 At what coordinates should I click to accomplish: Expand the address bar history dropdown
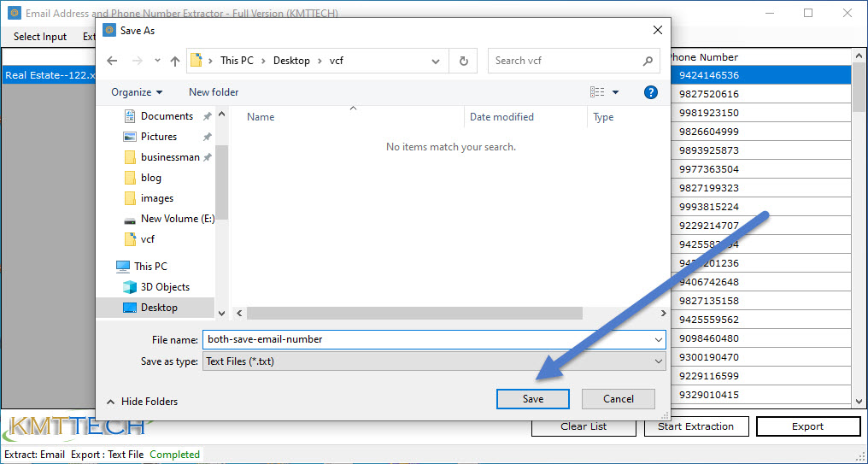coord(436,61)
